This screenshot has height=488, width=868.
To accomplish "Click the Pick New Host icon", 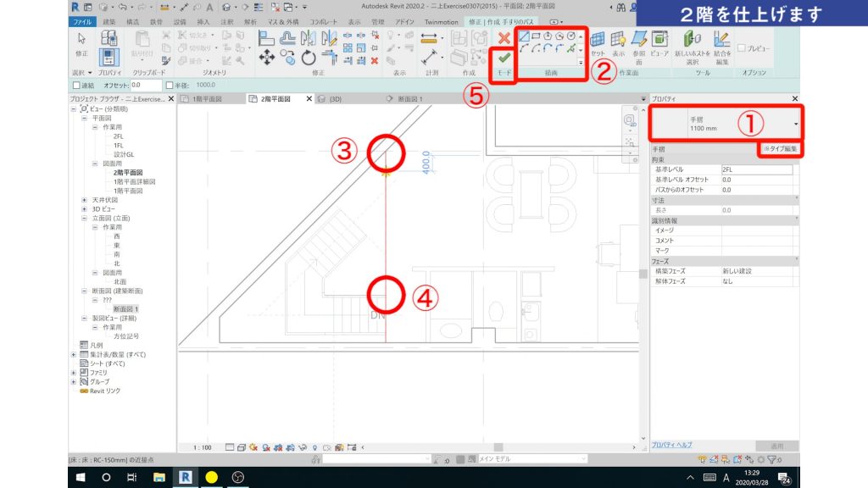I will (x=693, y=42).
